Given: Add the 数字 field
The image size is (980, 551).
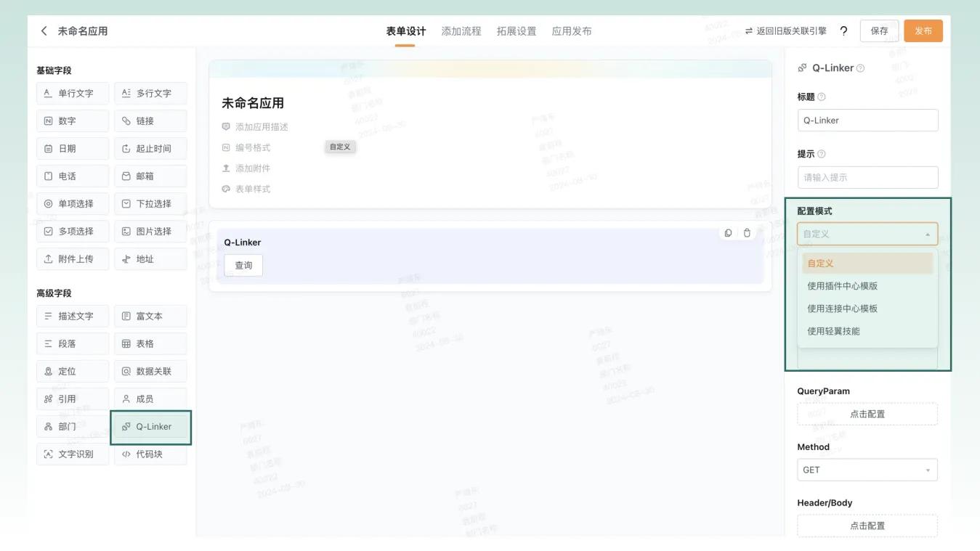Looking at the screenshot, I should 73,121.
